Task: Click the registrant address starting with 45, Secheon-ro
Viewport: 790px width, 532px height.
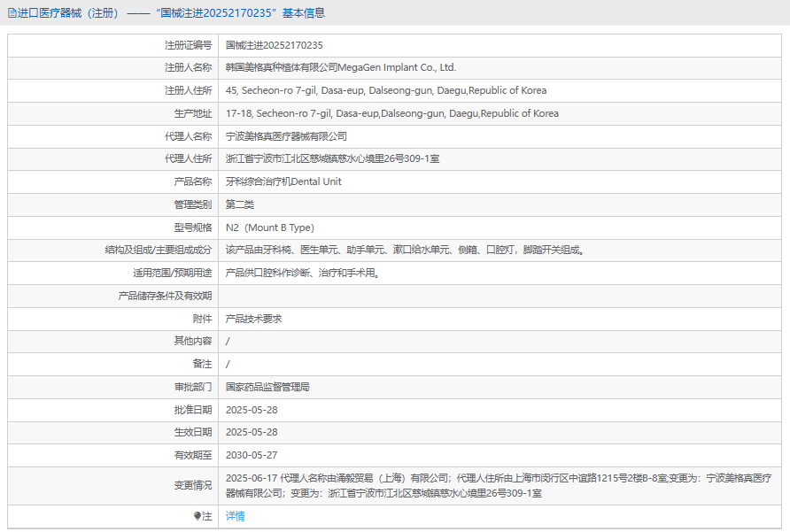Action: (x=385, y=90)
